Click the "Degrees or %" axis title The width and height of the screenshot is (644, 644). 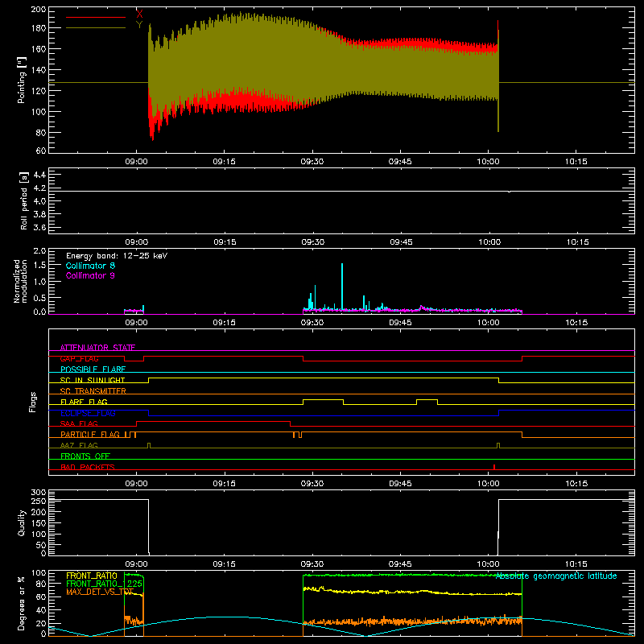click(x=22, y=603)
